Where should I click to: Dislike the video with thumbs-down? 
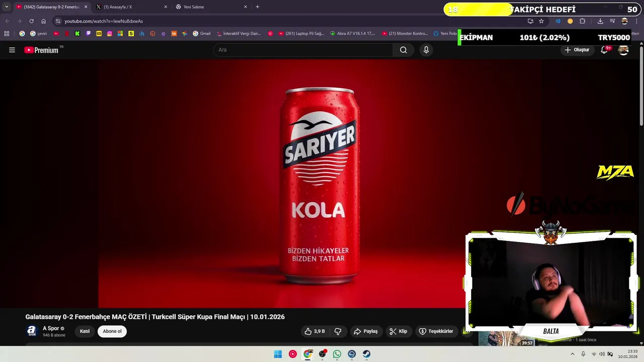338,331
